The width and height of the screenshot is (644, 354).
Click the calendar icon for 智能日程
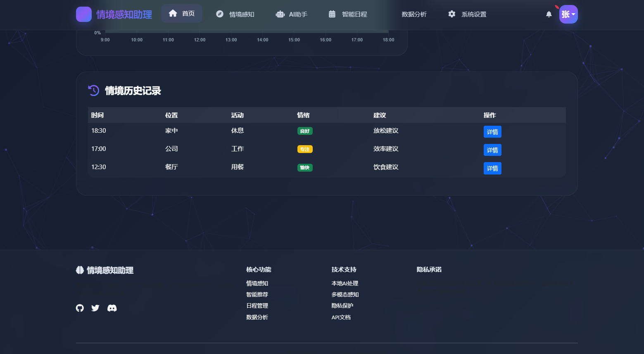click(x=332, y=14)
